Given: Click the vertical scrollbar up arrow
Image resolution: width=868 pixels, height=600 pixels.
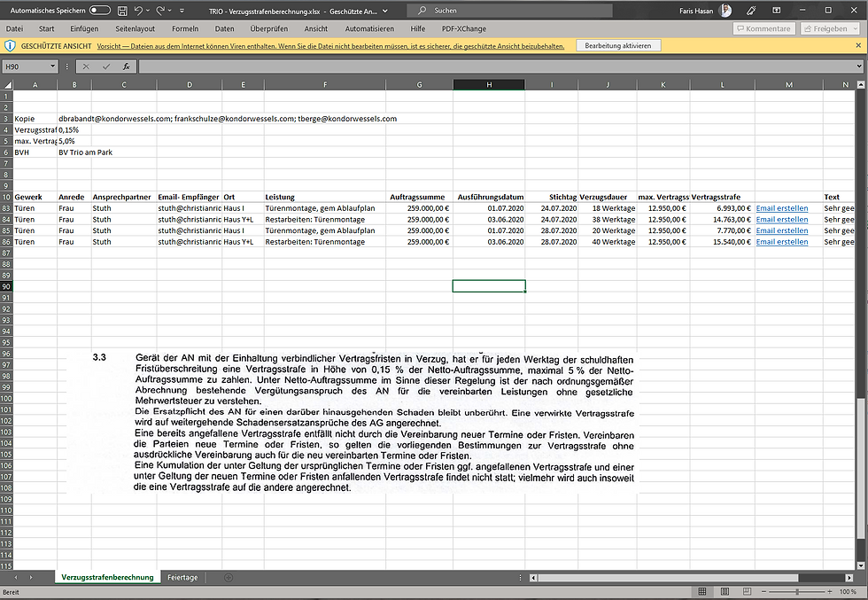Looking at the screenshot, I should (860, 85).
